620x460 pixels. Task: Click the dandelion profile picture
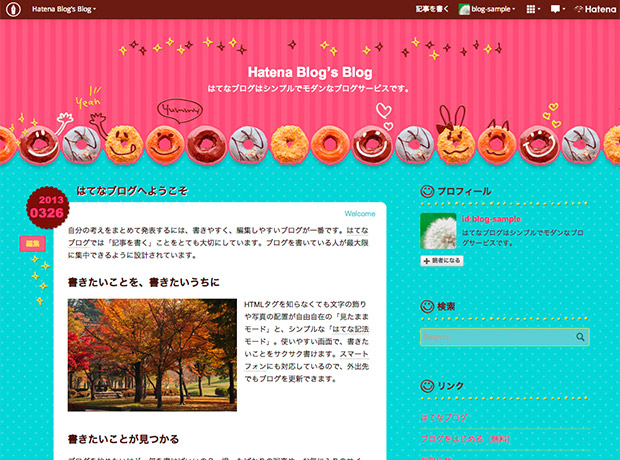(438, 231)
